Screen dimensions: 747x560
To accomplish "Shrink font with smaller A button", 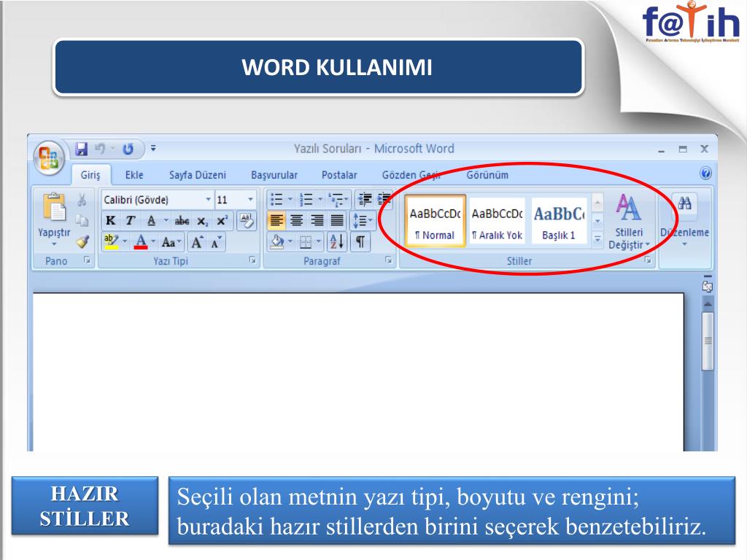I will tap(216, 242).
